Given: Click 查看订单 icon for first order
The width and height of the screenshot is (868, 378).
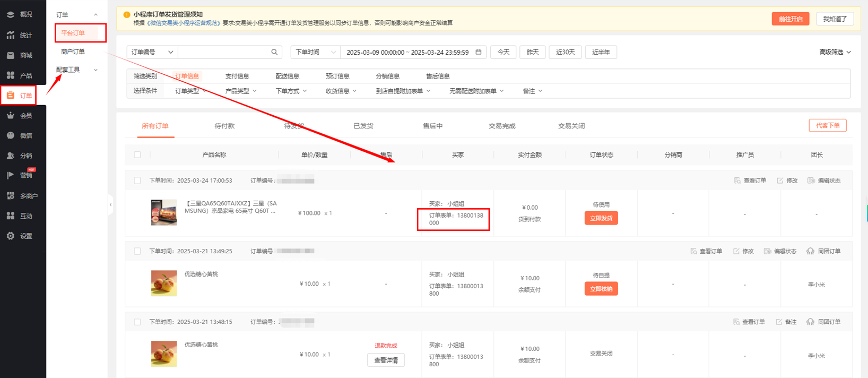Looking at the screenshot, I should tap(737, 181).
